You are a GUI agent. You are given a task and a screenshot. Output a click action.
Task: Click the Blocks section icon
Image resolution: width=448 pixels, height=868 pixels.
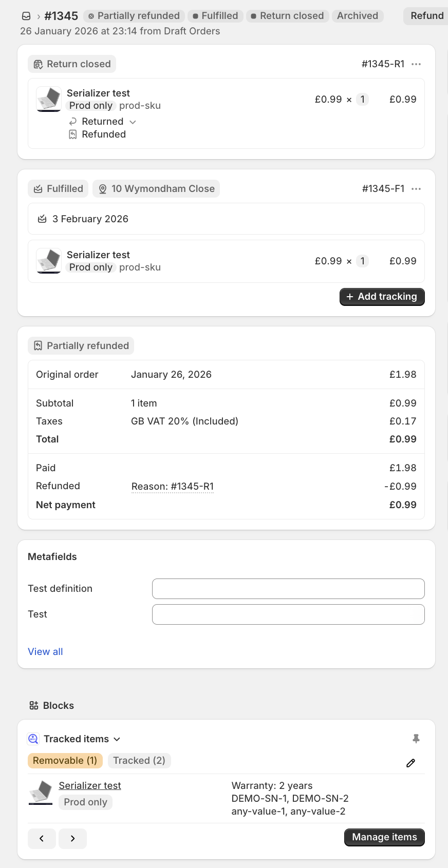click(x=34, y=705)
